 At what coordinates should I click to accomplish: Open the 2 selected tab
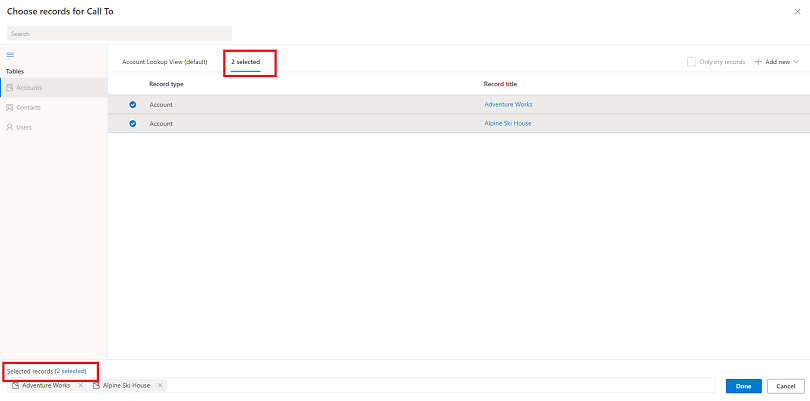pyautogui.click(x=245, y=62)
